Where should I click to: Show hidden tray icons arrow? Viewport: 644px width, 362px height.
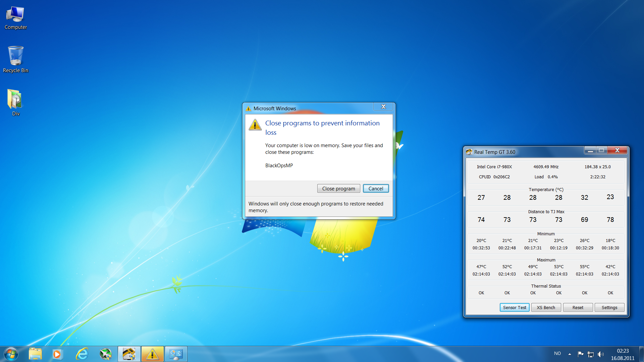point(570,354)
